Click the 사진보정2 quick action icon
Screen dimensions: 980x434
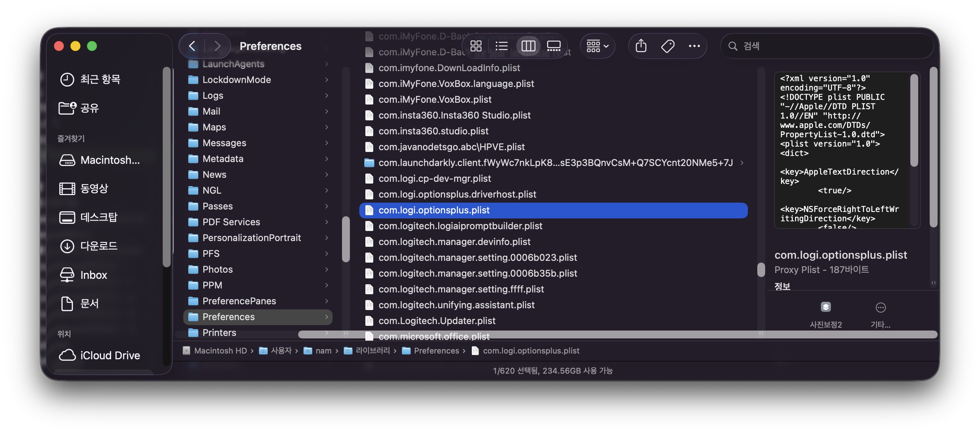tap(826, 307)
